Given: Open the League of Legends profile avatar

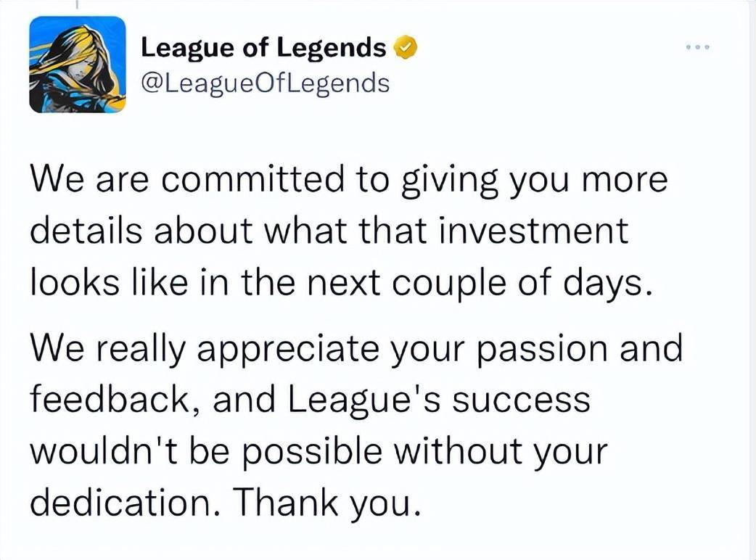Looking at the screenshot, I should pyautogui.click(x=78, y=65).
